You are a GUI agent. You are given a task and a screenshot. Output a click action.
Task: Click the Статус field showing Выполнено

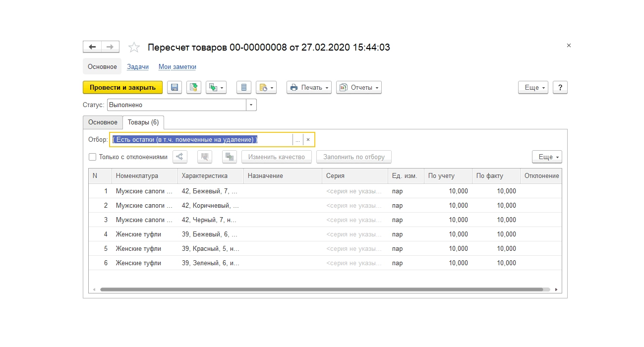(176, 105)
